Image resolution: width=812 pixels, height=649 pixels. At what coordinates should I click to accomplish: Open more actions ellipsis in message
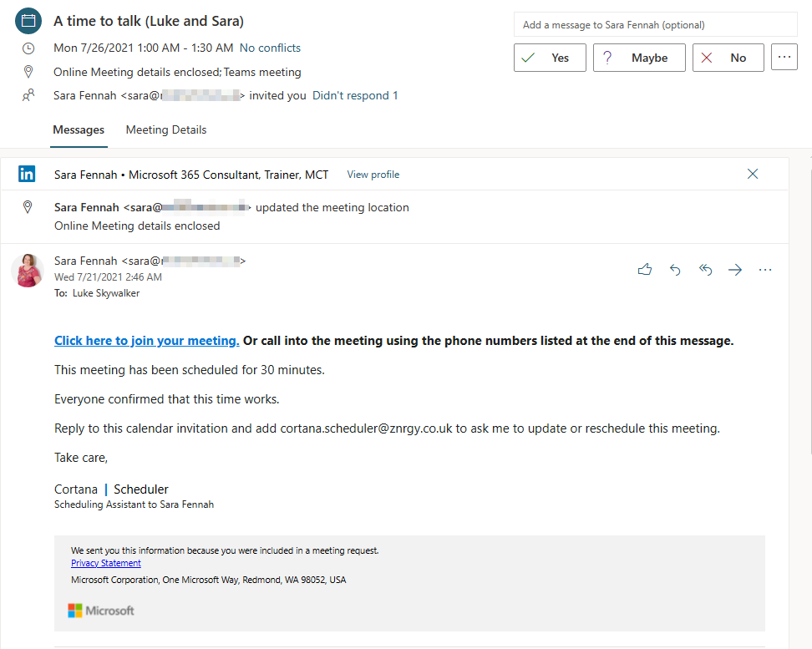click(764, 270)
